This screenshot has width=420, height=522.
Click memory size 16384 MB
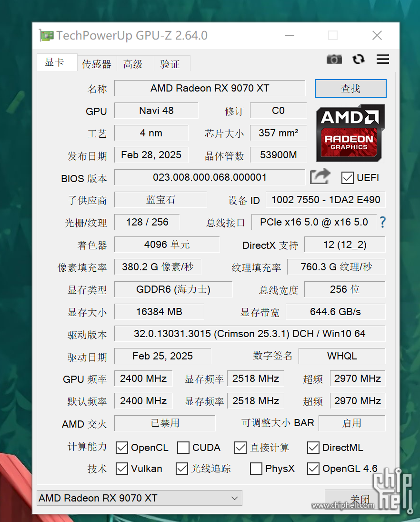coord(159,312)
